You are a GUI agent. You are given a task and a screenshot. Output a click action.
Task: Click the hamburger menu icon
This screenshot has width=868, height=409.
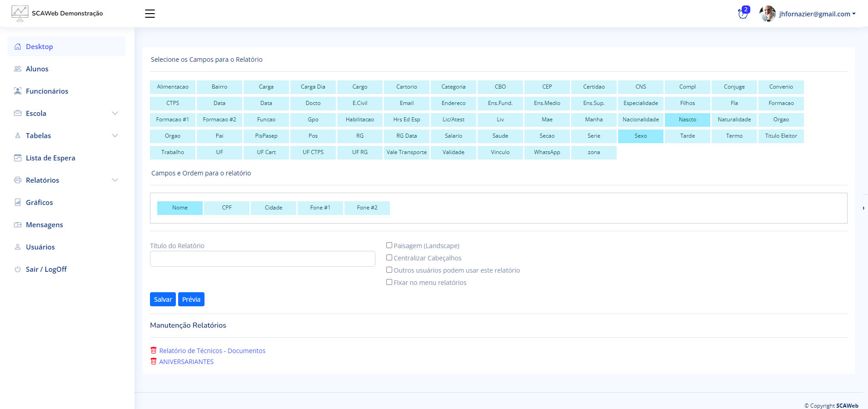pyautogui.click(x=150, y=14)
